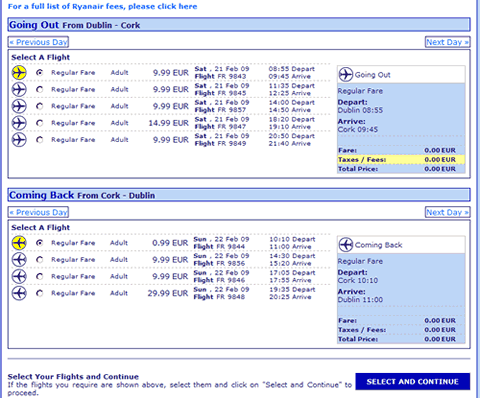This screenshot has height=398, width=480.
Task: Select the 17:05 return flight radio button
Action: coord(40,276)
